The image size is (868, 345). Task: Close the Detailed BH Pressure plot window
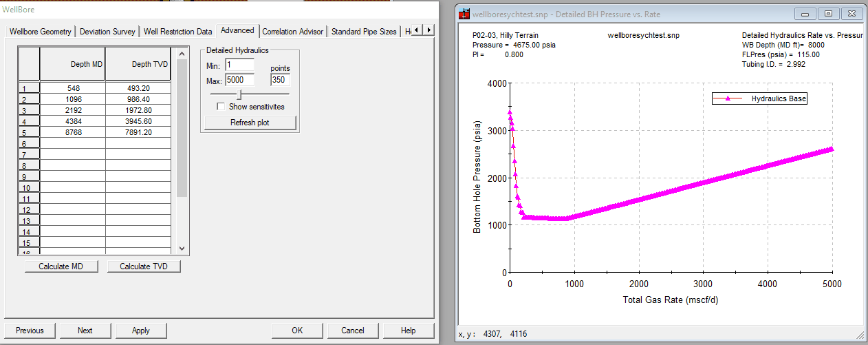(x=851, y=13)
